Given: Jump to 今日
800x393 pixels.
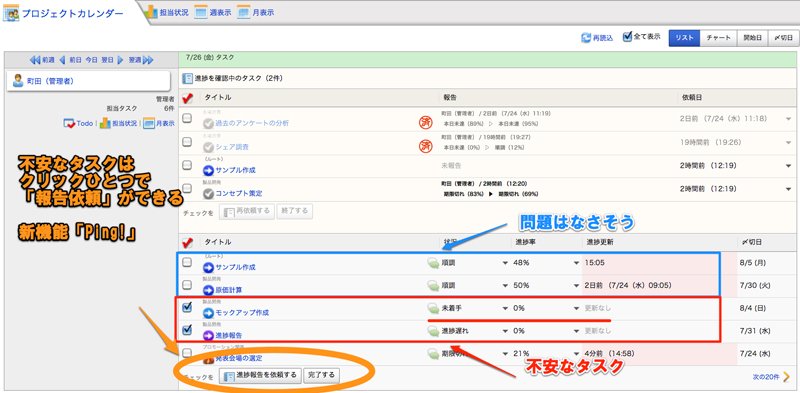Looking at the screenshot, I should (91, 60).
